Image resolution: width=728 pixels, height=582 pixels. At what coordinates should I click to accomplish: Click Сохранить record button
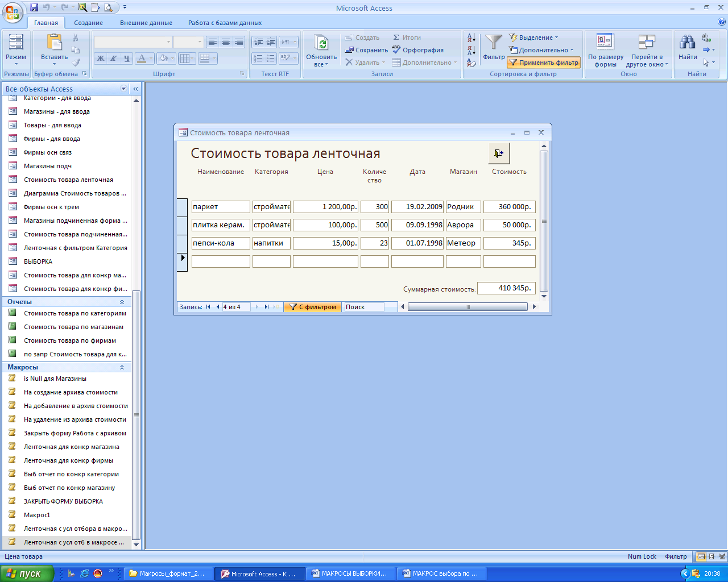point(366,50)
